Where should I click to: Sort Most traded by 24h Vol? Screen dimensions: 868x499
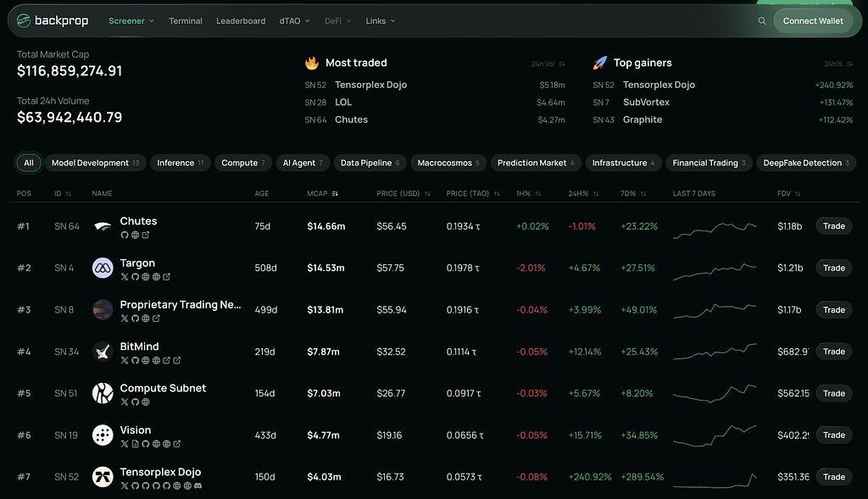click(x=548, y=64)
